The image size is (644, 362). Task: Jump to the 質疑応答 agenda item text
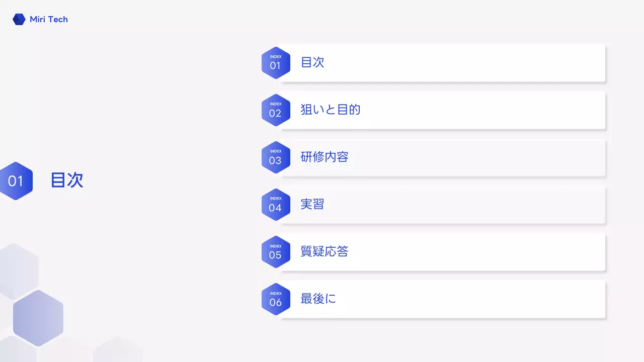pos(325,252)
